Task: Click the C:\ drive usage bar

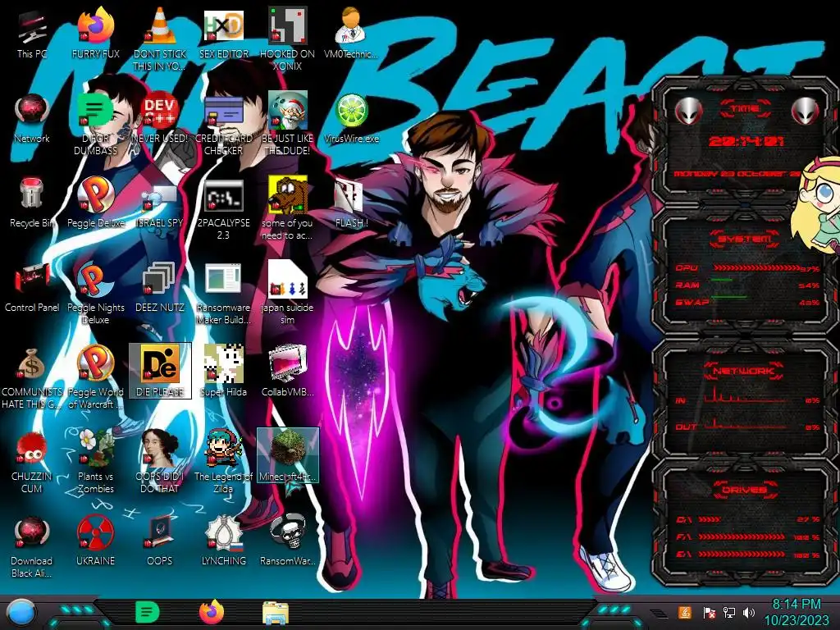Action: point(710,519)
